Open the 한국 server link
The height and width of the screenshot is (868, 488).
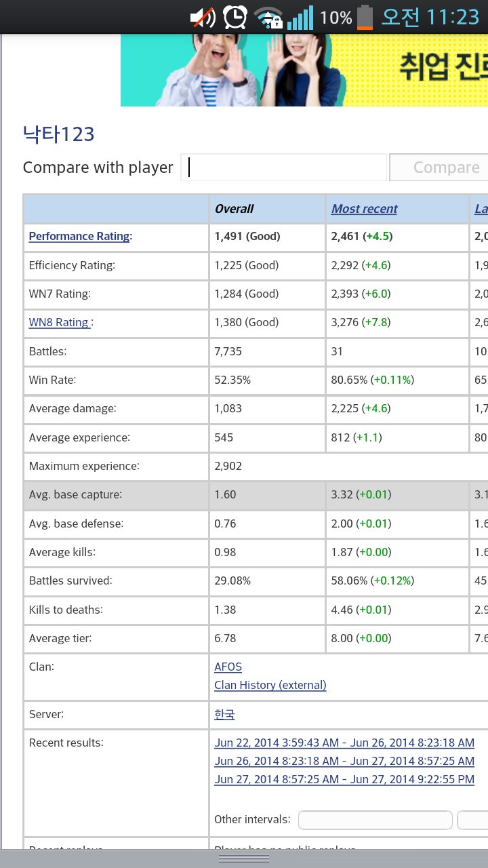coord(224,715)
